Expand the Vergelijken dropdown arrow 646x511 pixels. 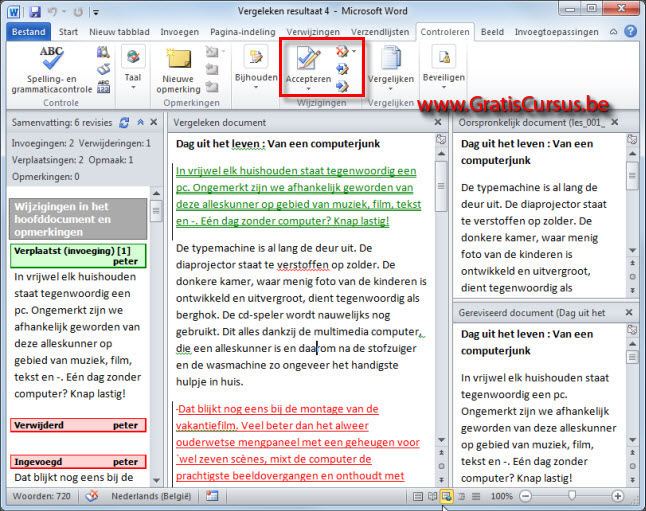391,88
